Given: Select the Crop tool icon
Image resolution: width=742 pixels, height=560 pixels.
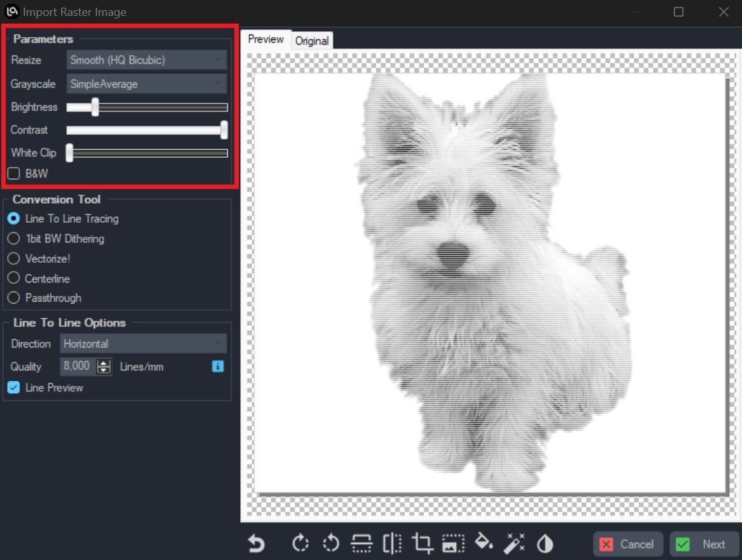Looking at the screenshot, I should pyautogui.click(x=422, y=544).
